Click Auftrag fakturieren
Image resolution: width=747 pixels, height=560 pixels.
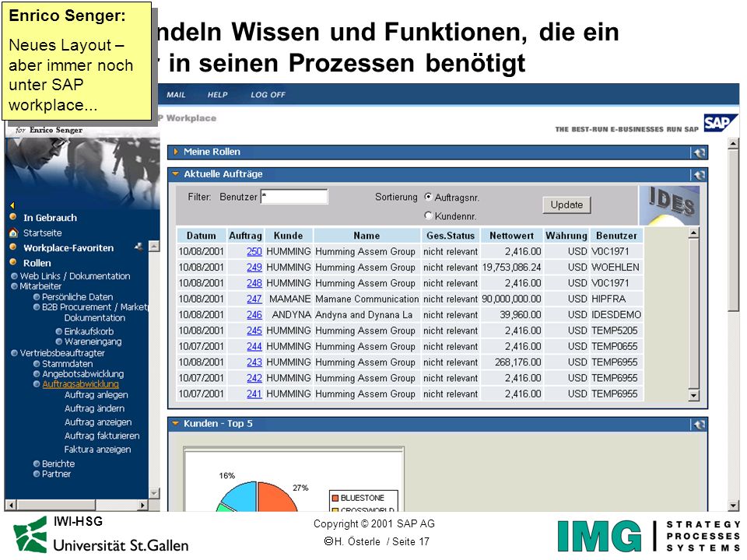[x=102, y=436]
